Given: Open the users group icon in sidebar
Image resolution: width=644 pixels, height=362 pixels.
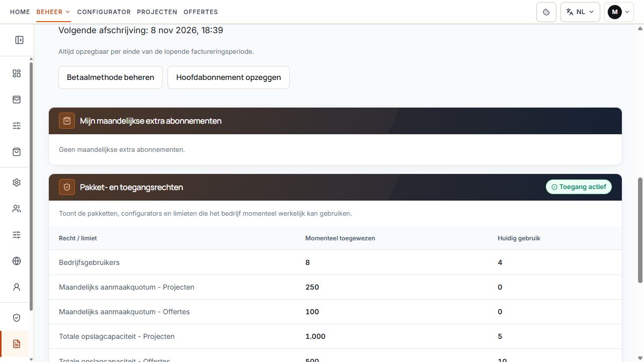Looking at the screenshot, I should click(x=17, y=209).
